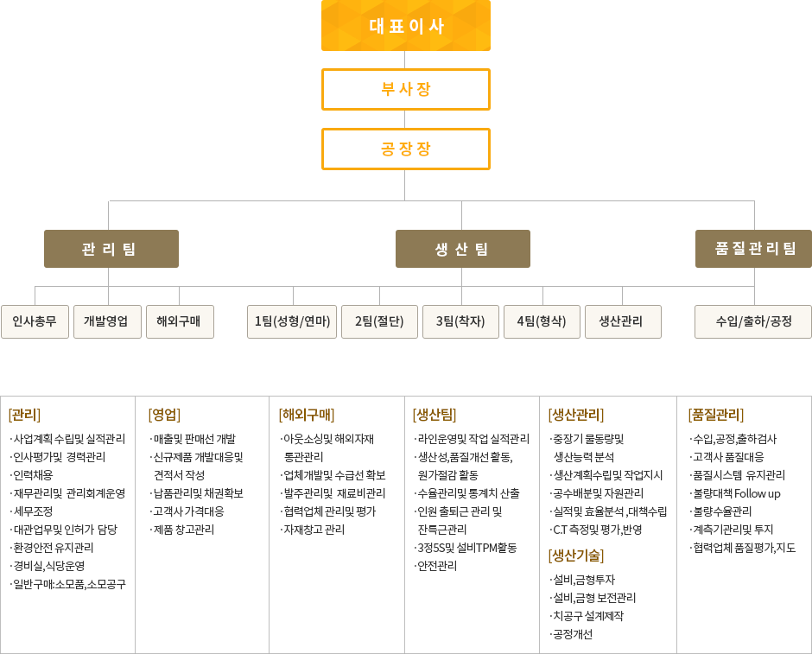Click the 수율관리및 통계치 산출 line
This screenshot has height=654, width=812.
pos(466,493)
